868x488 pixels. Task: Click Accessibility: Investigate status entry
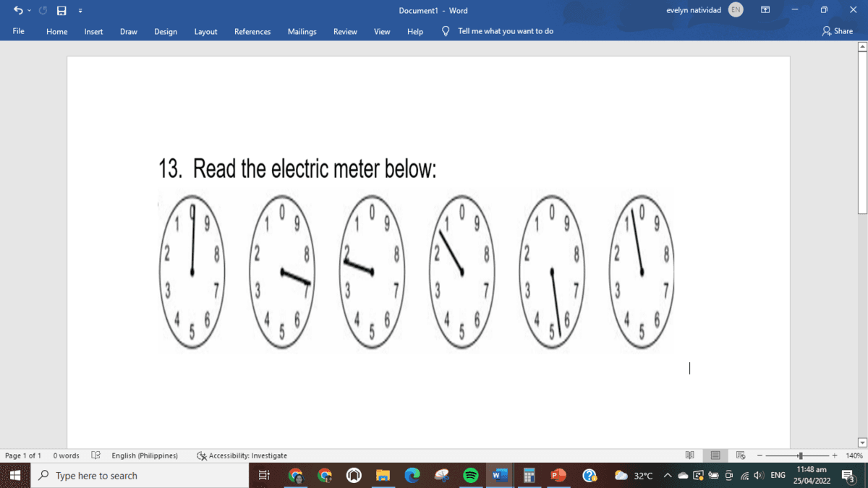tap(242, 455)
